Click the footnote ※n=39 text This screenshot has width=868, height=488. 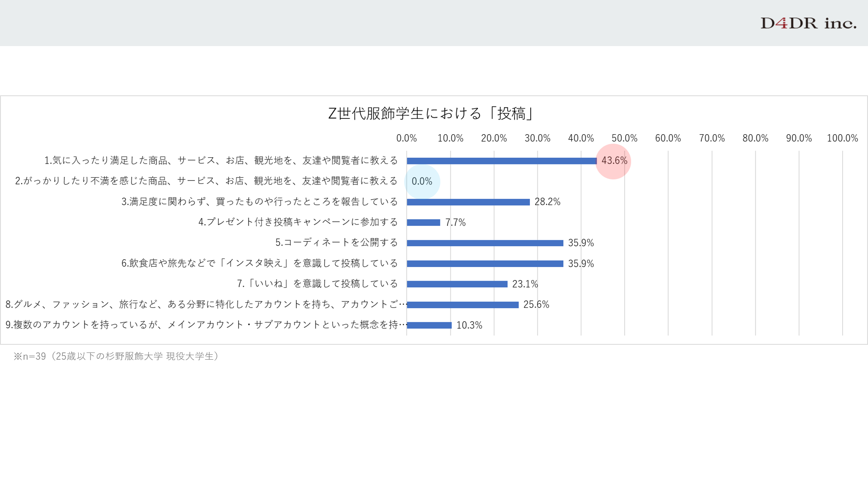click(117, 357)
